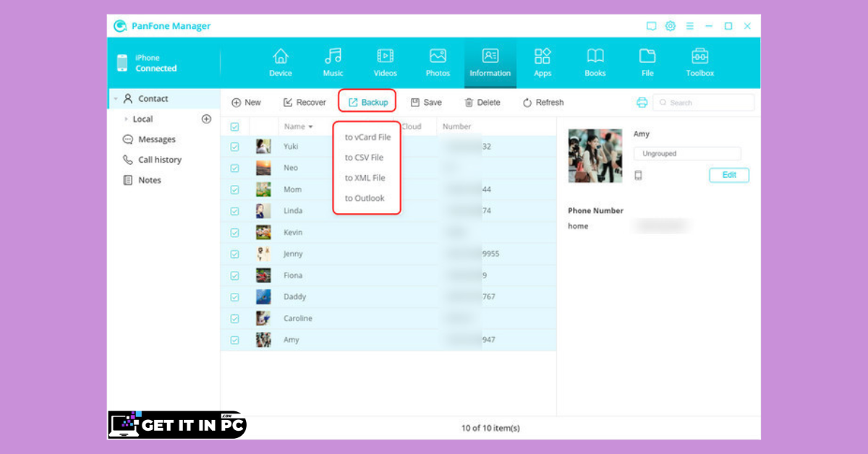Choose to vCard File option
This screenshot has width=868, height=454.
pos(367,137)
